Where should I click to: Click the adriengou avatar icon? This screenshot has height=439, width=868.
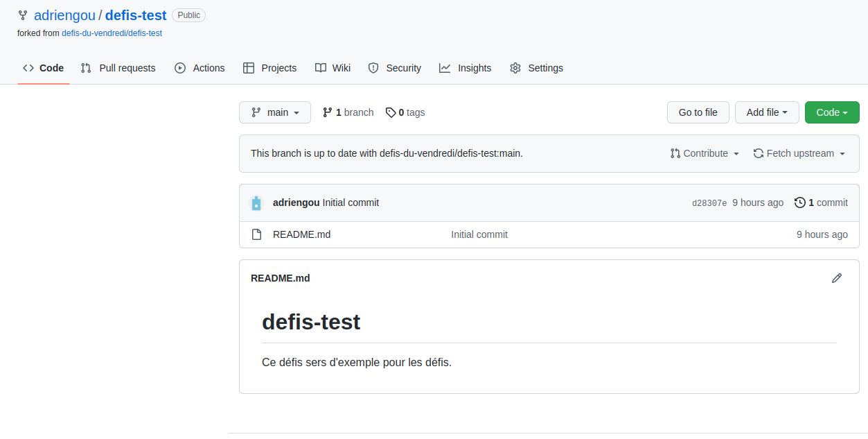[x=256, y=203]
